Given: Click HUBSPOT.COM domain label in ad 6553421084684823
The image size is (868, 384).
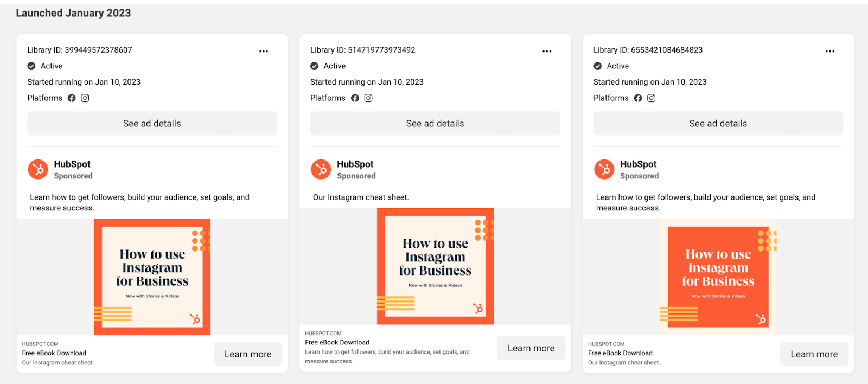Looking at the screenshot, I should tap(607, 344).
